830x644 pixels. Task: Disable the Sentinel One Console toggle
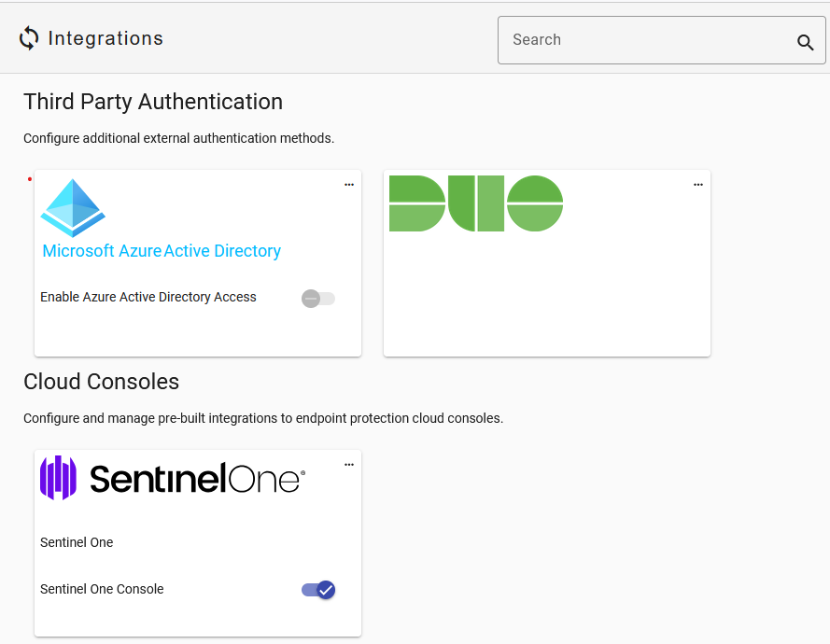click(317, 590)
